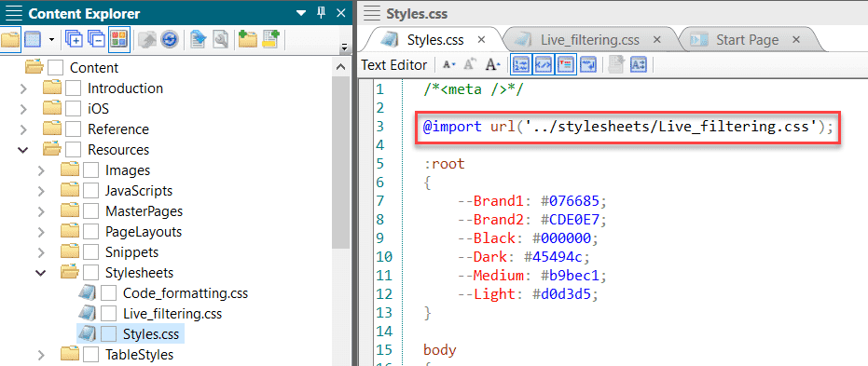This screenshot has width=868, height=366.
Task: Toggle line numbers icon in Text Editor toolbar
Action: (521, 64)
